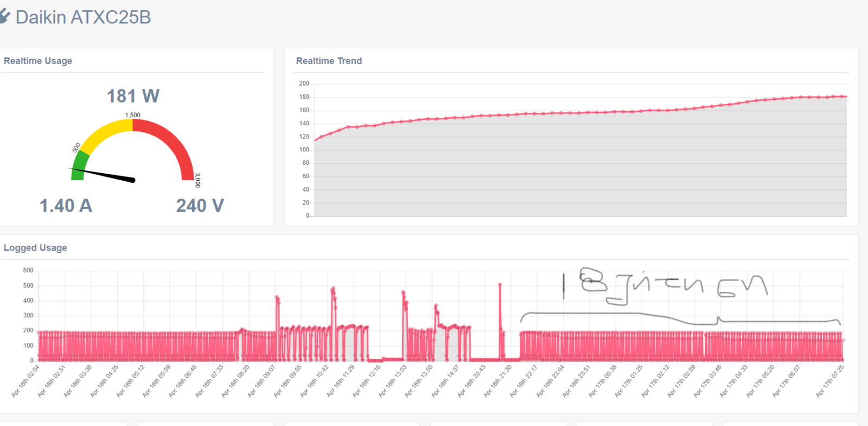This screenshot has width=868, height=426.
Task: Click the Logged Usage panel heading
Action: click(35, 247)
